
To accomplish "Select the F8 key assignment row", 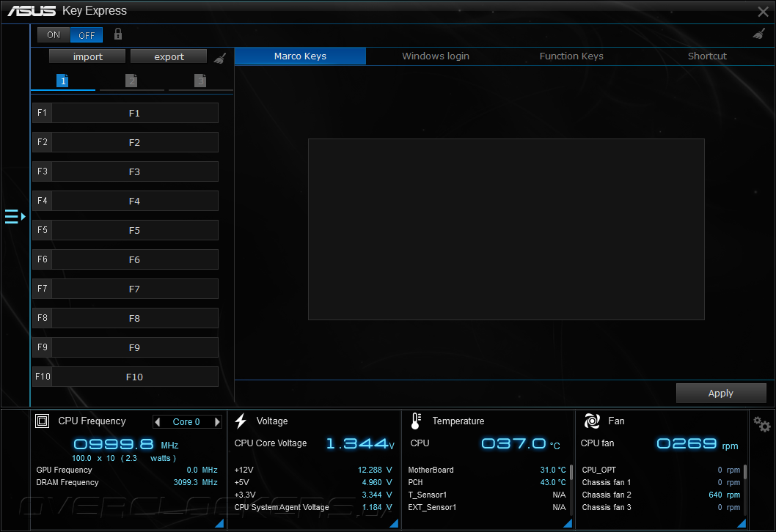I will pyautogui.click(x=125, y=318).
